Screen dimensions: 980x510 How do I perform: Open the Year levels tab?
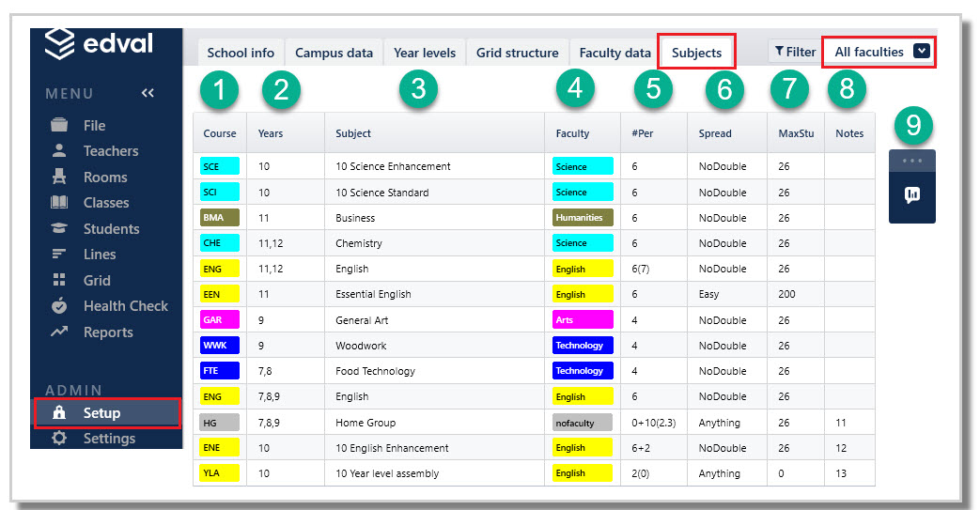tap(425, 53)
